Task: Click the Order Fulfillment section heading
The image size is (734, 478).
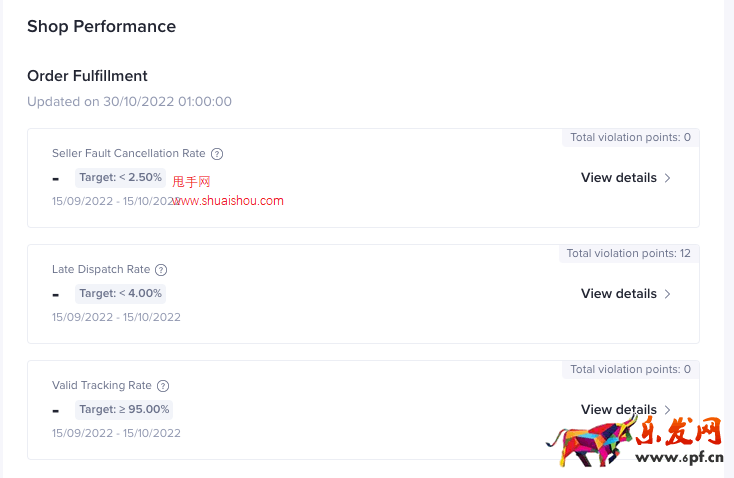Action: click(x=87, y=76)
